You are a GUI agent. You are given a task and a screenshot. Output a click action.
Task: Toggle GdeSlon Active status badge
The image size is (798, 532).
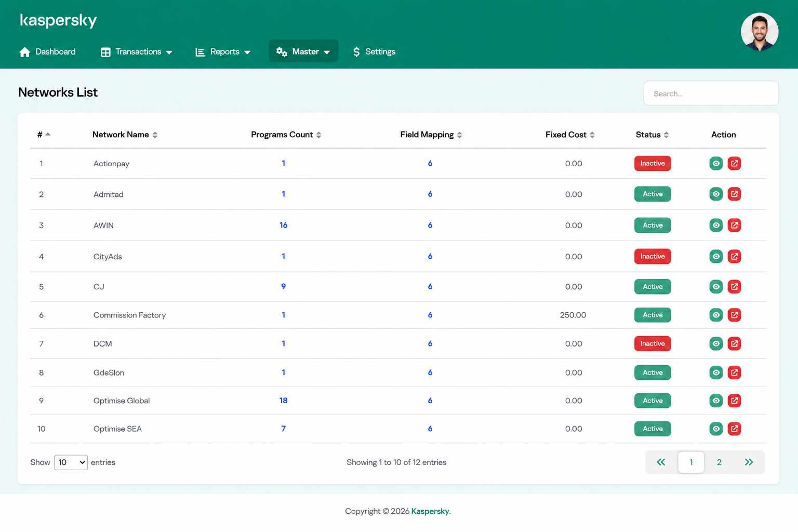653,373
